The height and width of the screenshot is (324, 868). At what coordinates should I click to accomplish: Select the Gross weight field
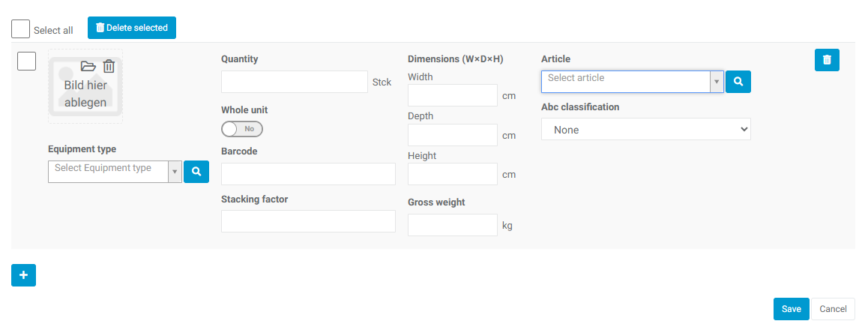click(x=452, y=225)
